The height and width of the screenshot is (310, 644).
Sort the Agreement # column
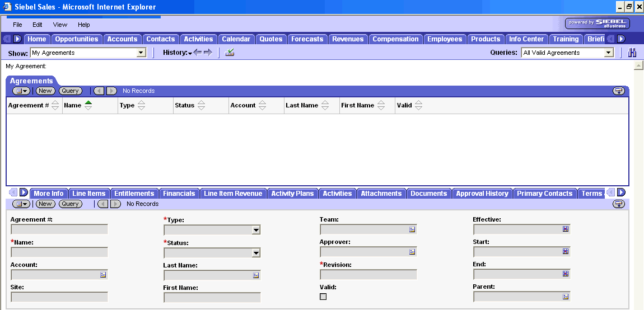click(x=55, y=105)
